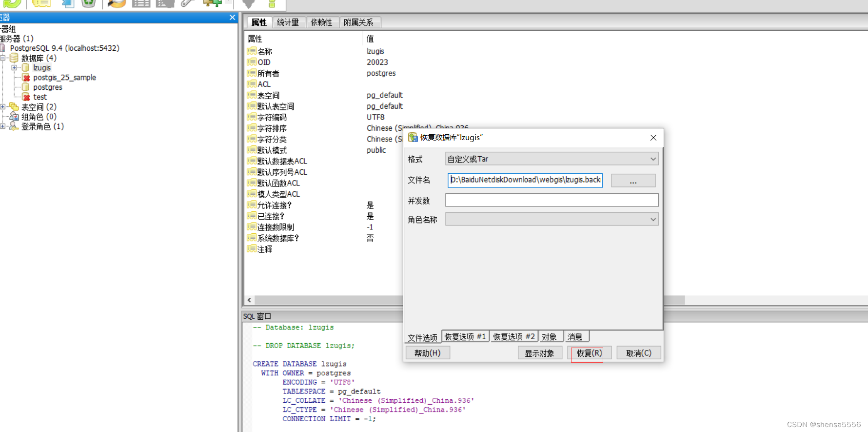Click the browse "..." file button
Screen dimensions: 868x432
pos(633,181)
